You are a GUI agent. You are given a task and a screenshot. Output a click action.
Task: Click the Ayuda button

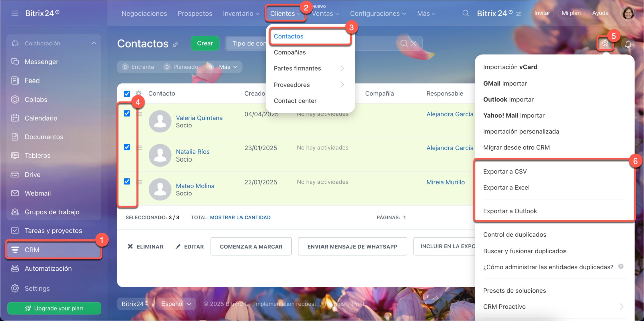point(600,13)
